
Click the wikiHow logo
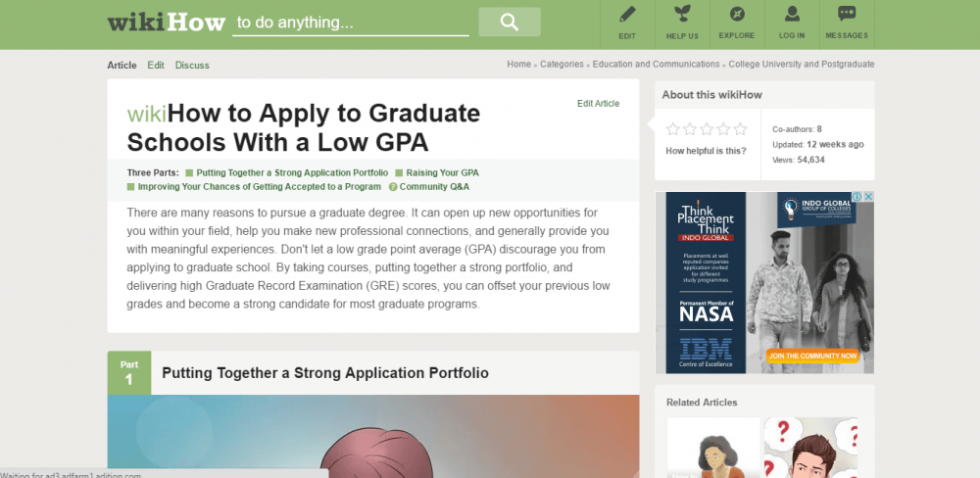click(x=167, y=22)
